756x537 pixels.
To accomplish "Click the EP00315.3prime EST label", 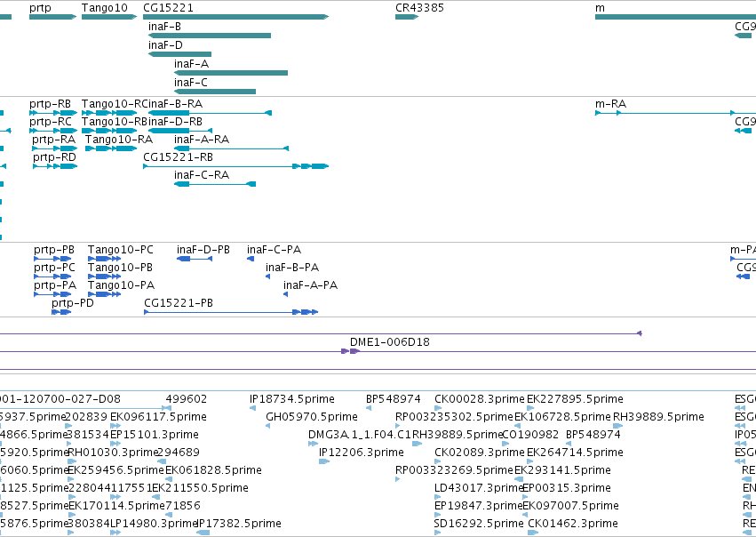I will tap(567, 488).
